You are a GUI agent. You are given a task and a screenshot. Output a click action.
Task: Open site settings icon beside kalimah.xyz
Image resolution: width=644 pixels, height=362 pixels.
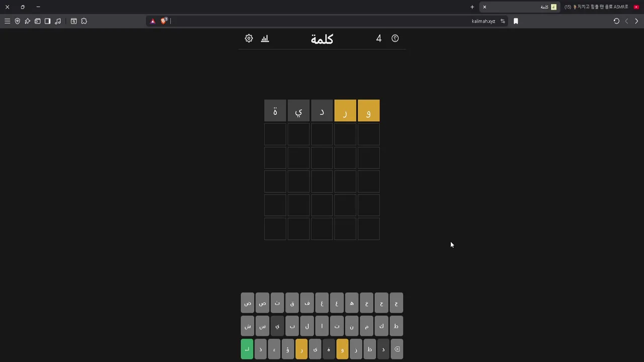[x=503, y=21]
